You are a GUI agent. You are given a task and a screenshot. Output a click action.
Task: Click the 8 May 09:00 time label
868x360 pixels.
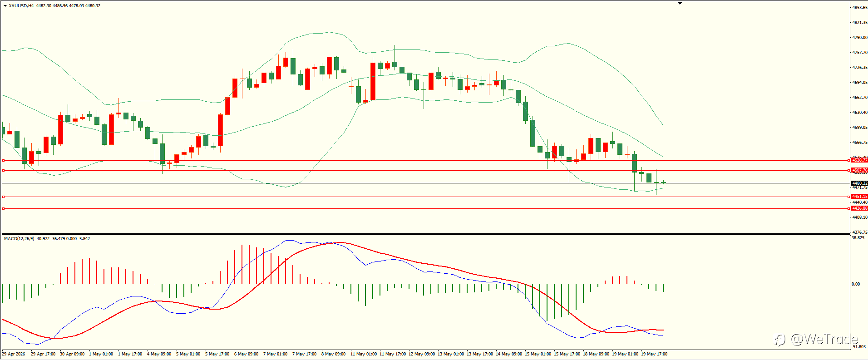pyautogui.click(x=334, y=354)
